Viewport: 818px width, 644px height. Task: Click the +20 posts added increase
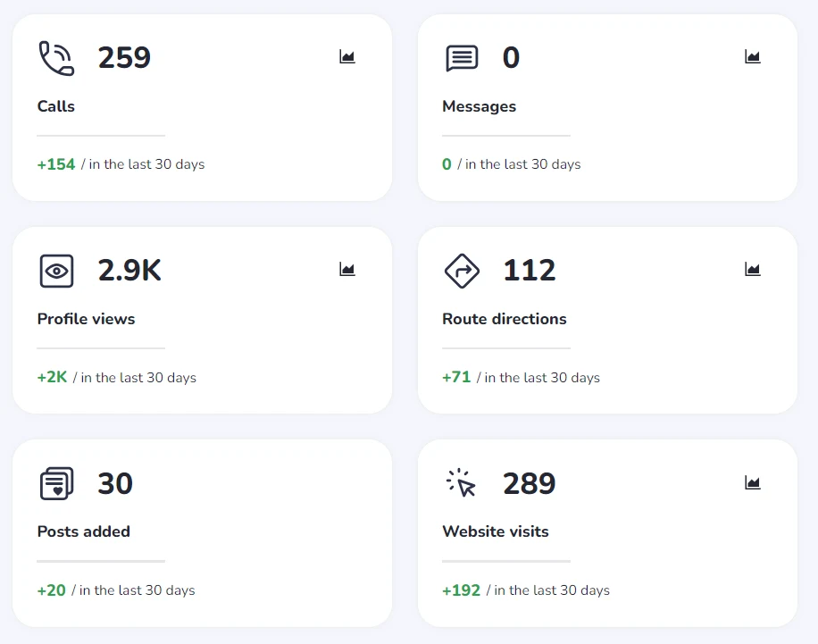point(51,590)
